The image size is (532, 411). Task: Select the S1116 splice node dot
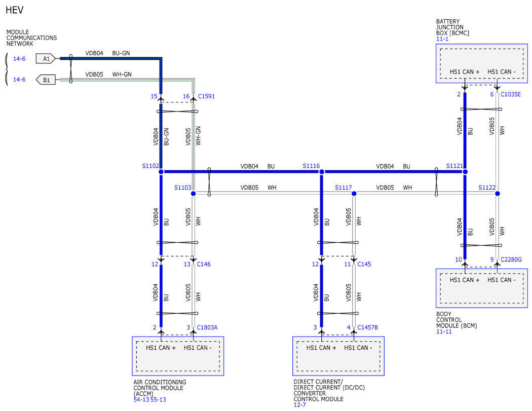coord(322,172)
